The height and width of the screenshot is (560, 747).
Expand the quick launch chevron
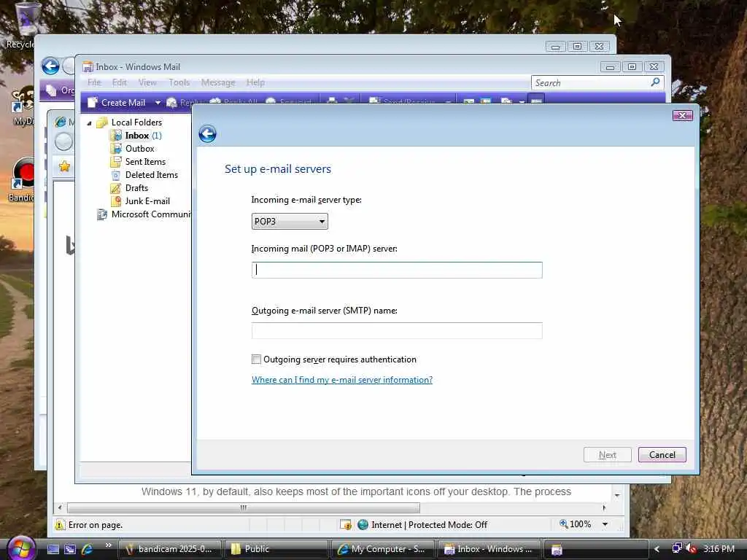click(109, 545)
